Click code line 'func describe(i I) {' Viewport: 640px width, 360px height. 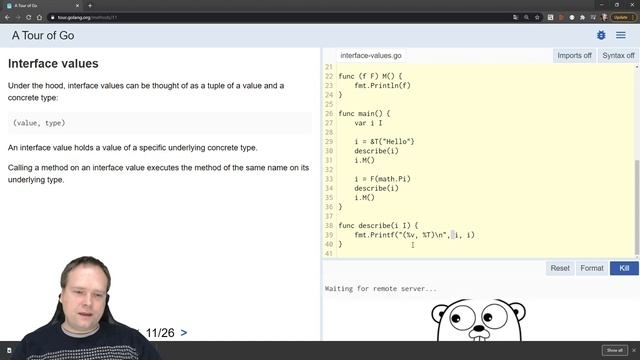click(x=378, y=225)
